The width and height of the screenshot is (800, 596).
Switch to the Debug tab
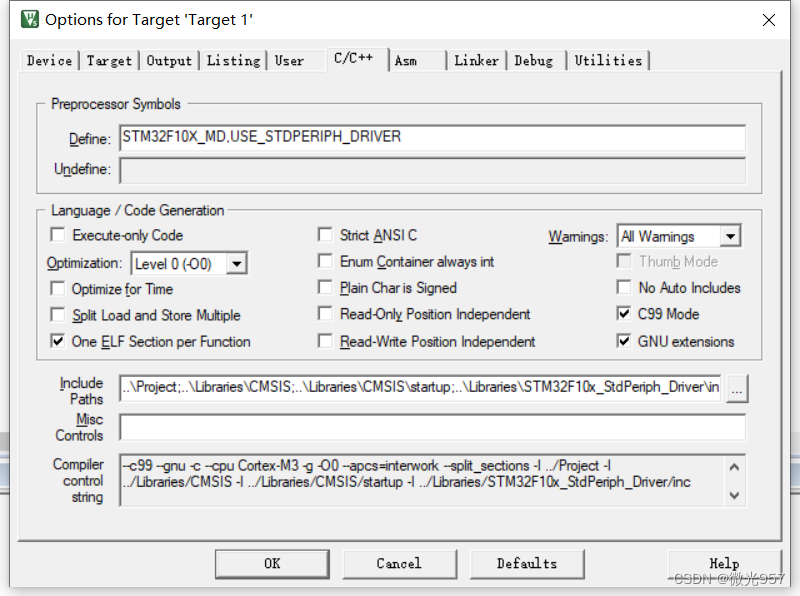(x=533, y=61)
